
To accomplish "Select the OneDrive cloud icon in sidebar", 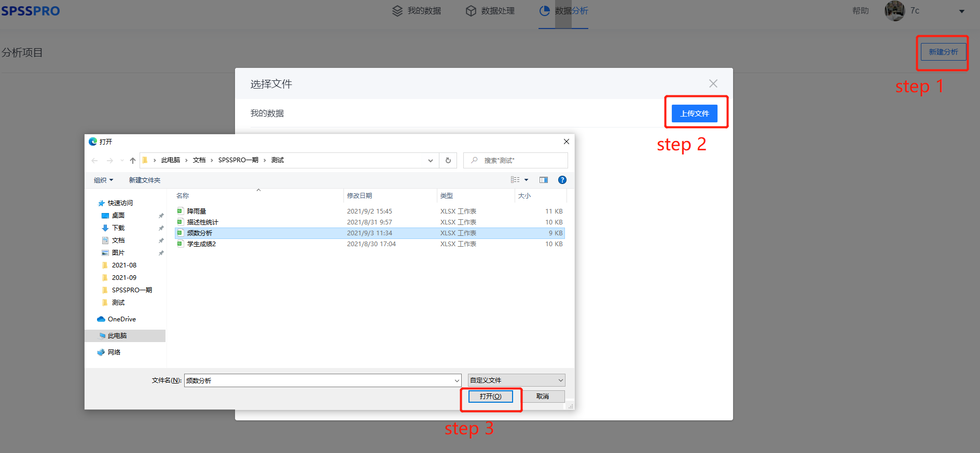I will tap(101, 319).
